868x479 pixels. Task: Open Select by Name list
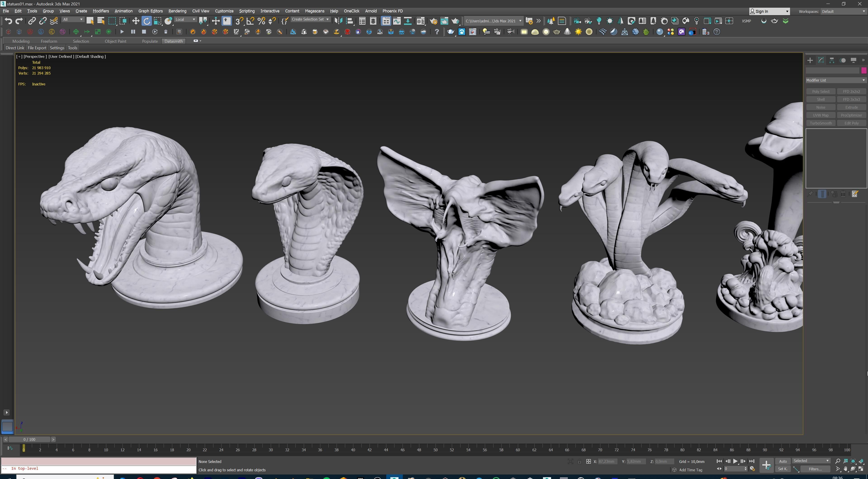[x=101, y=21]
